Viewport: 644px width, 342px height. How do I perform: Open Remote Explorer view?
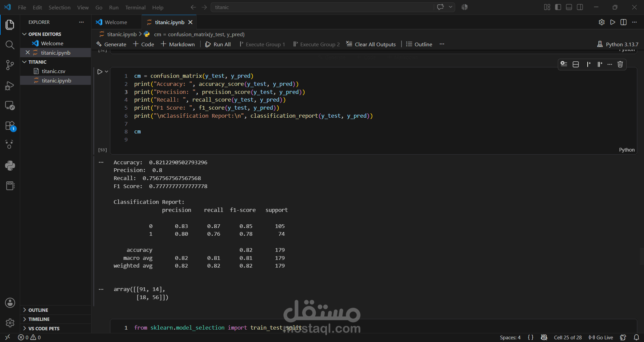(10, 106)
